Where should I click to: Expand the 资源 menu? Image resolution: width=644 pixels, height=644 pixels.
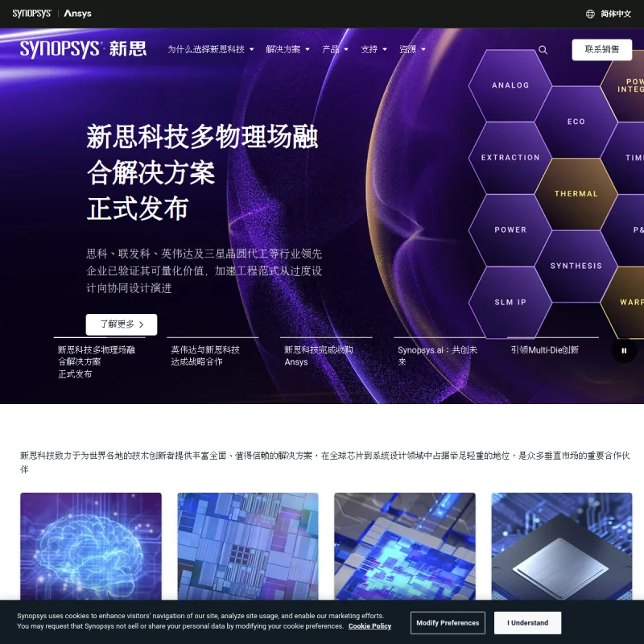[x=412, y=49]
